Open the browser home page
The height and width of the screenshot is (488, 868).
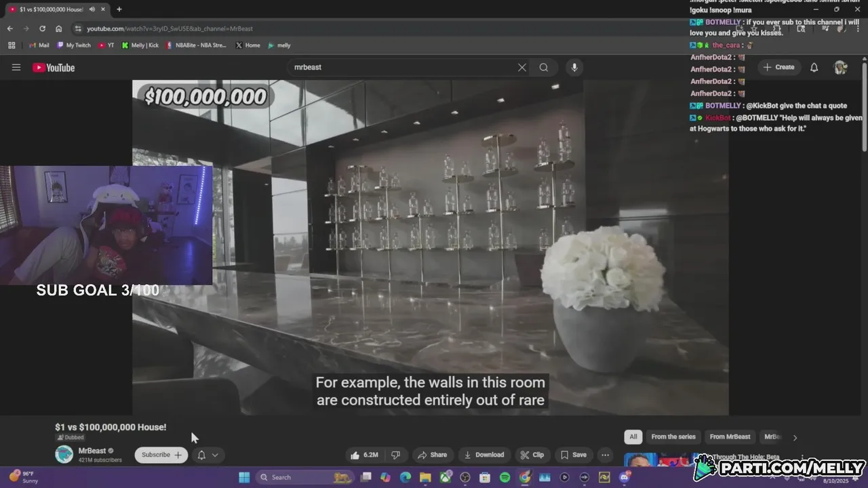coord(59,28)
